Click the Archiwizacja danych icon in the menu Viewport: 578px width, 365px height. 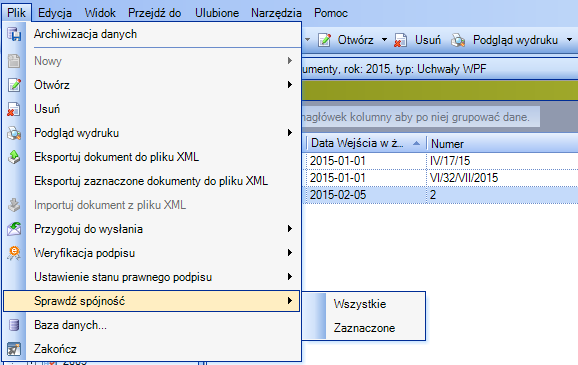(x=14, y=34)
